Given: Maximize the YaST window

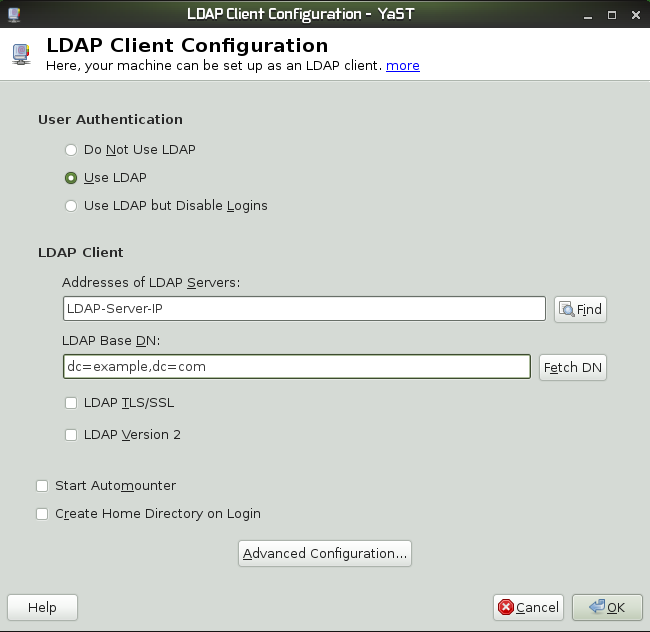Looking at the screenshot, I should (x=612, y=15).
